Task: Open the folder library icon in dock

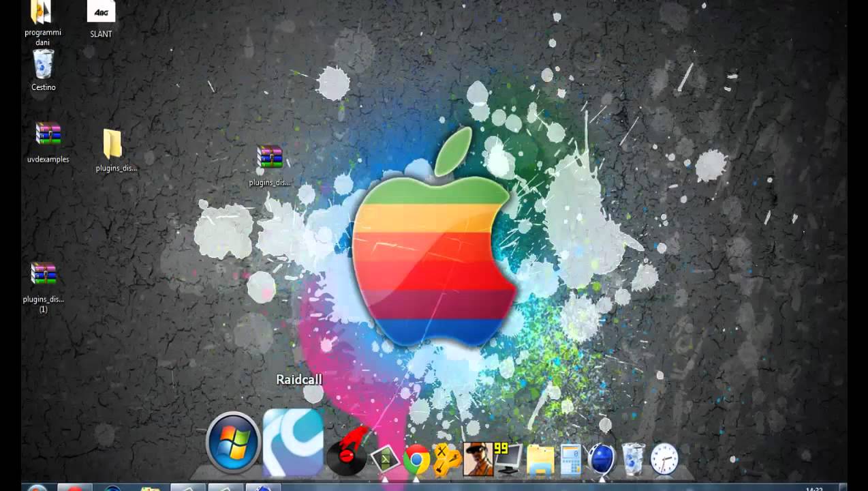Action: coord(540,460)
